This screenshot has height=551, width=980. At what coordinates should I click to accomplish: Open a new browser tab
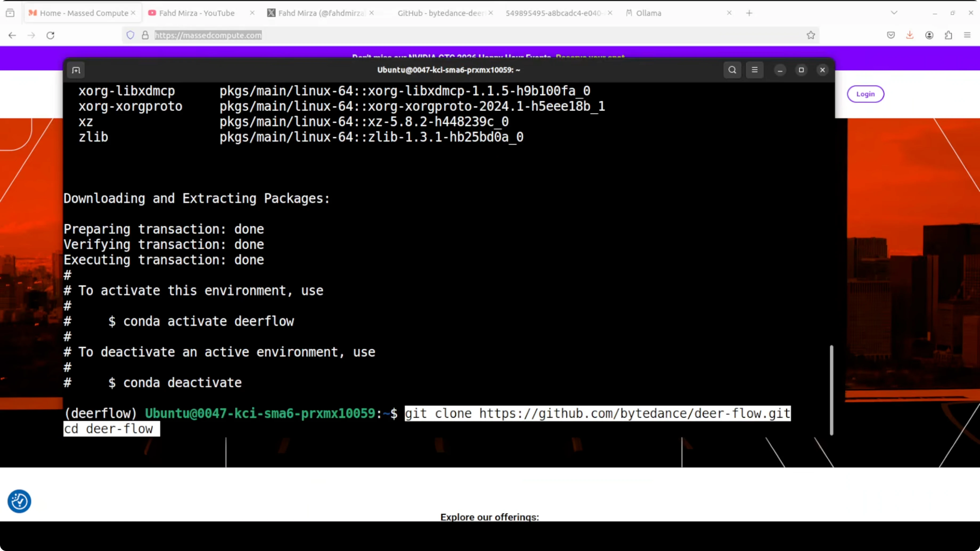749,13
